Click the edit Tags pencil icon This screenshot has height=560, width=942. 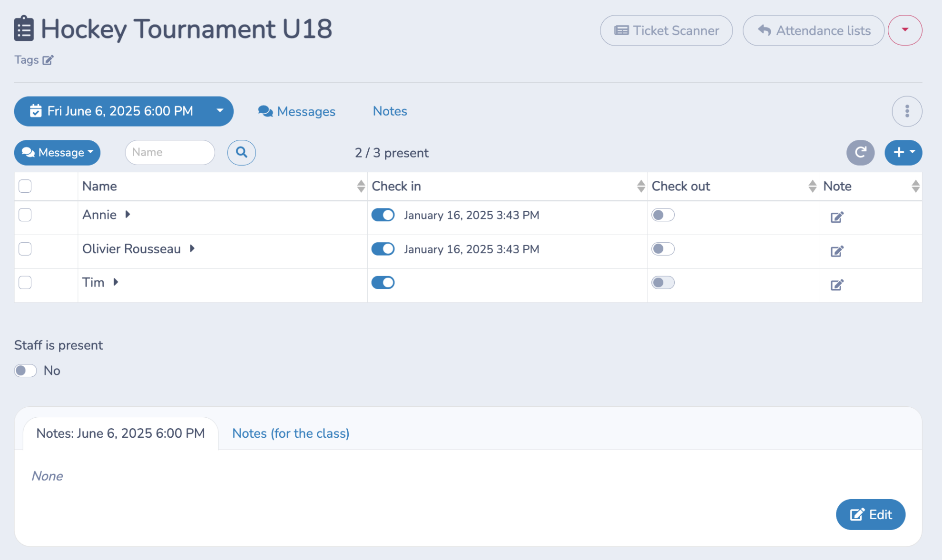[48, 60]
